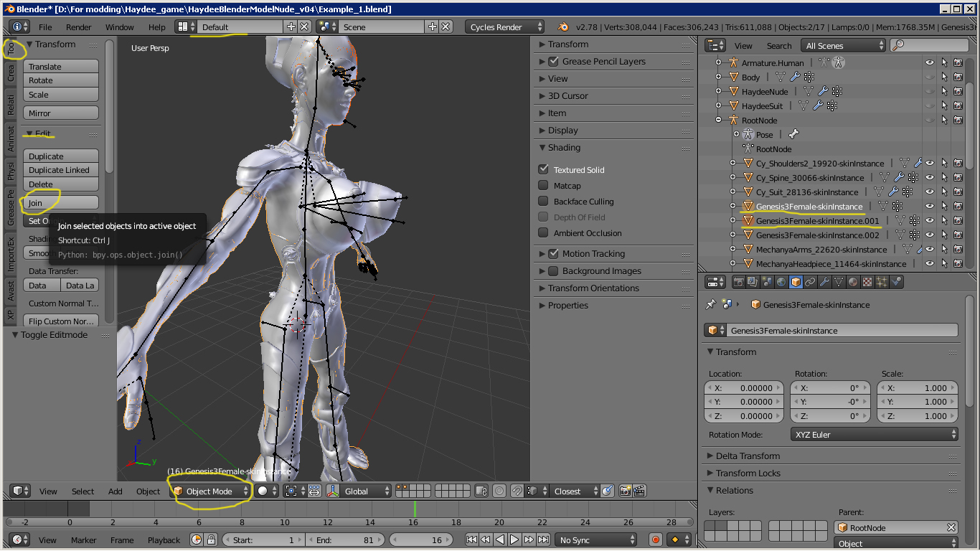Open the Render camera tab in Properties
The height and width of the screenshot is (551, 980).
(x=738, y=282)
